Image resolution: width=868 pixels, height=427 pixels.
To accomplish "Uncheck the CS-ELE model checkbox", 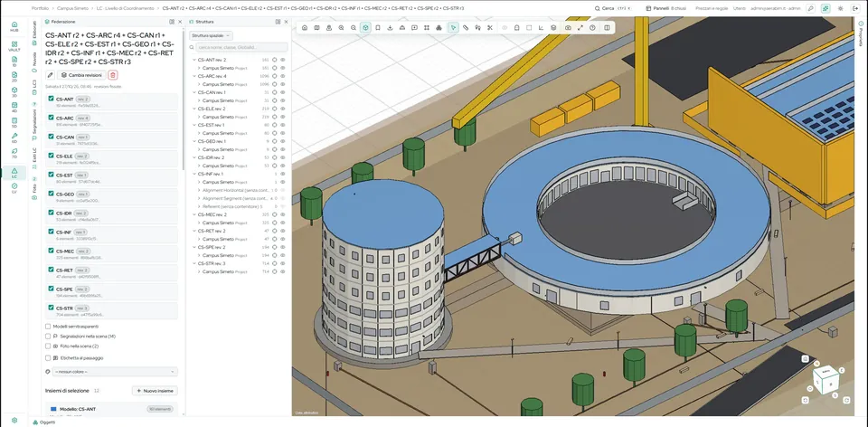I will pyautogui.click(x=51, y=156).
